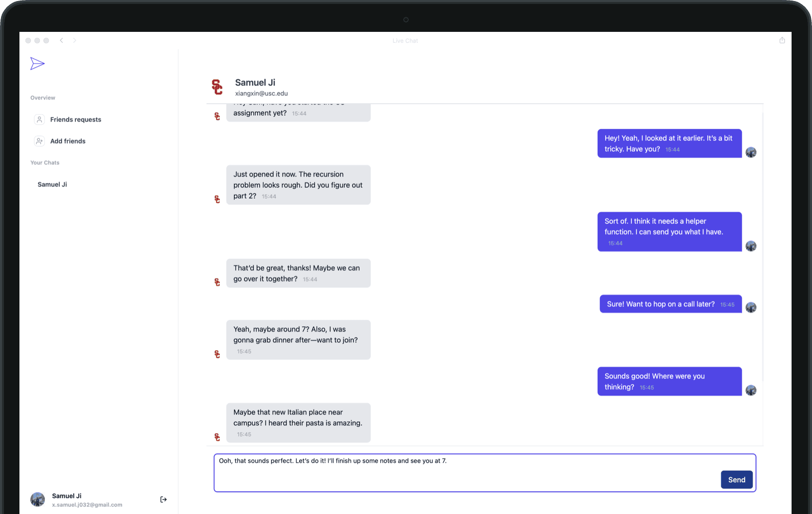This screenshot has width=812, height=514.
Task: Click the SC avatar next to the recursion message
Action: point(217,199)
